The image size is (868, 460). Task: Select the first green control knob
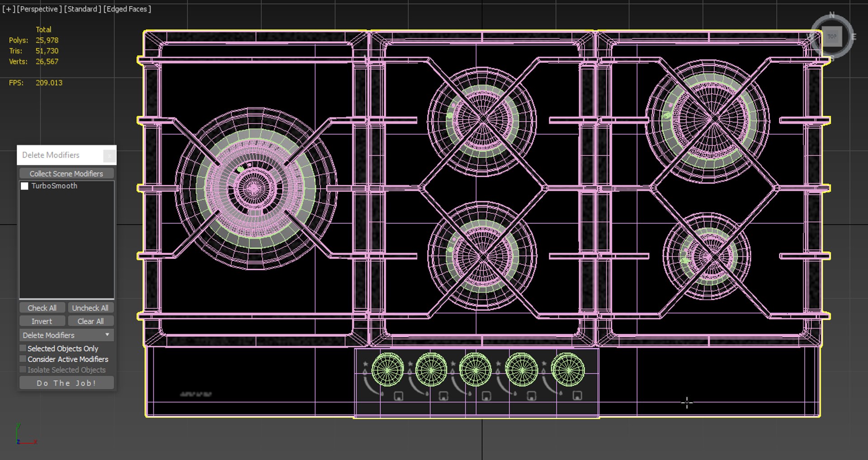tap(387, 370)
